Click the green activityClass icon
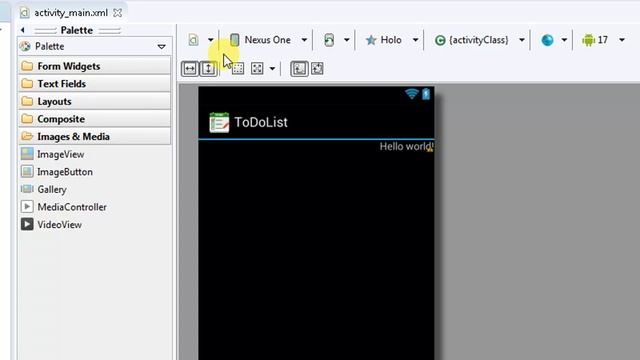The image size is (640, 360). pyautogui.click(x=440, y=40)
